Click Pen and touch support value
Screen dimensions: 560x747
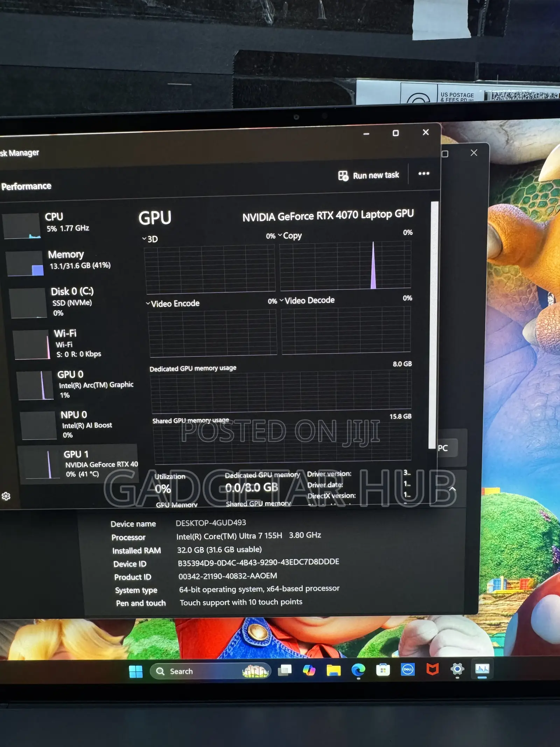[241, 602]
